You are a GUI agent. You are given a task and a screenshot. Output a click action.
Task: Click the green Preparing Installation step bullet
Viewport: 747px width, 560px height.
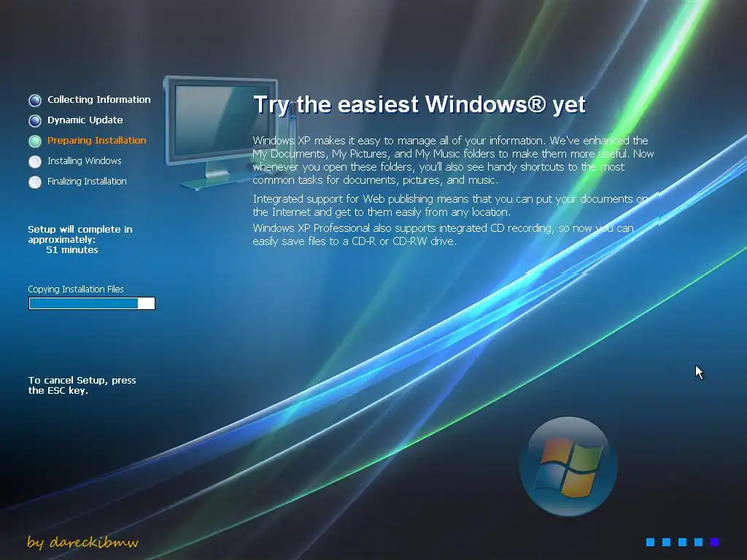[35, 141]
